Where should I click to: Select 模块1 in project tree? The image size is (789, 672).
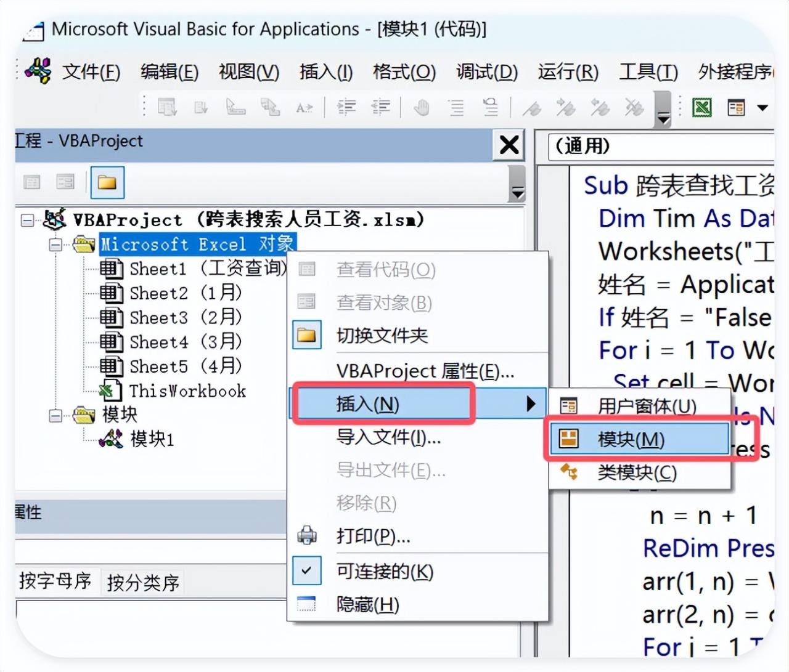(152, 439)
